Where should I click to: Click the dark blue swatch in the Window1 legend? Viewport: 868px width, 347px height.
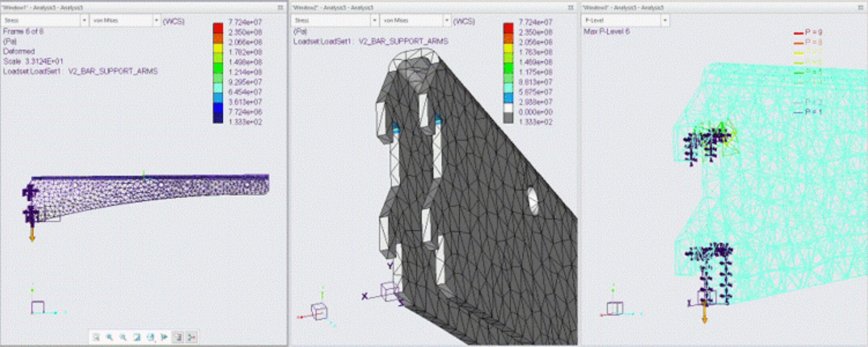click(x=218, y=118)
